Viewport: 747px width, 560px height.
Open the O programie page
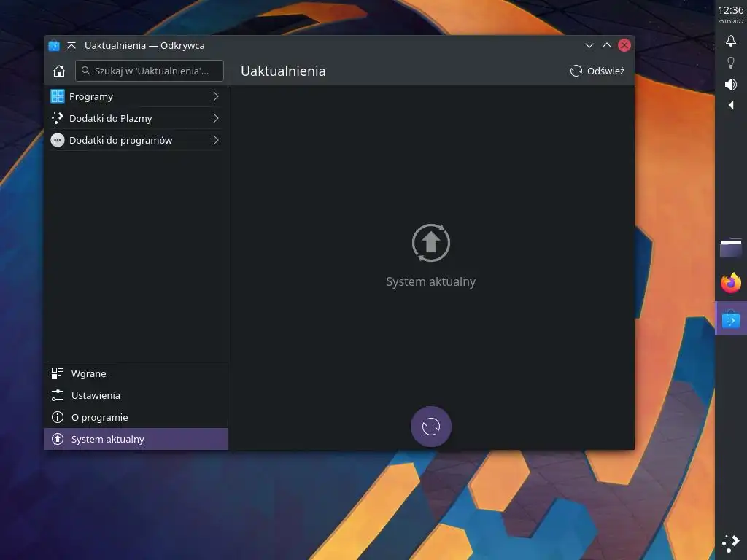136,417
